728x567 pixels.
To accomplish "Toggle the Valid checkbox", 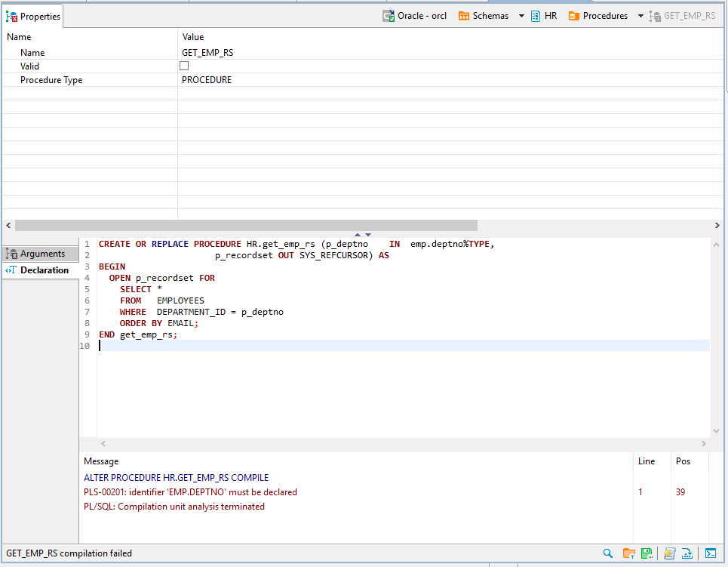I will point(183,66).
